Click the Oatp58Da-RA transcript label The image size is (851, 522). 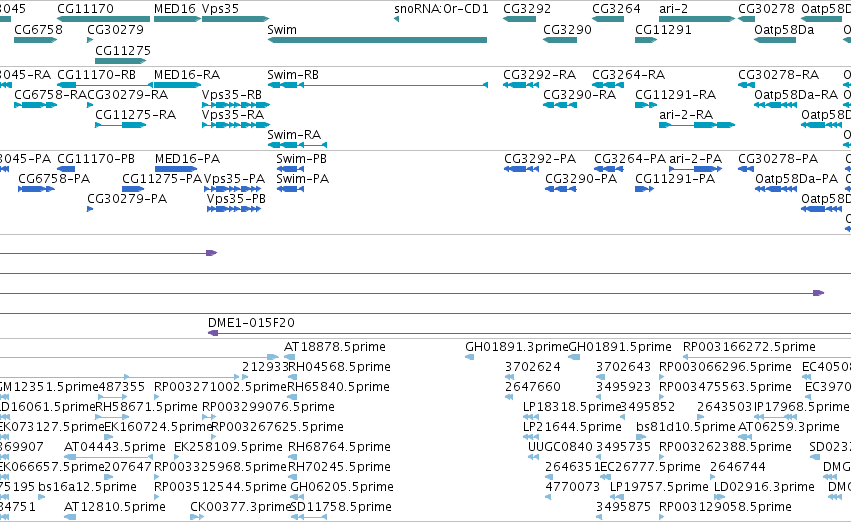pyautogui.click(x=796, y=94)
